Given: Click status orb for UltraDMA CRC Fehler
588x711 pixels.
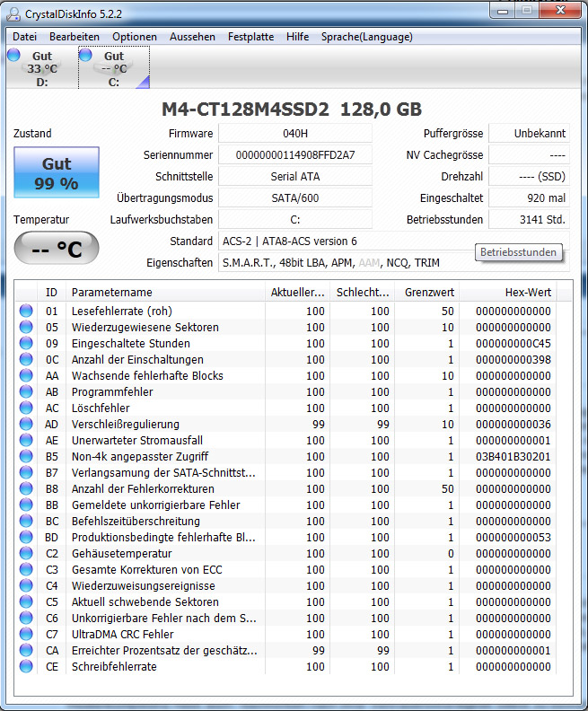Looking at the screenshot, I should click(x=26, y=634).
